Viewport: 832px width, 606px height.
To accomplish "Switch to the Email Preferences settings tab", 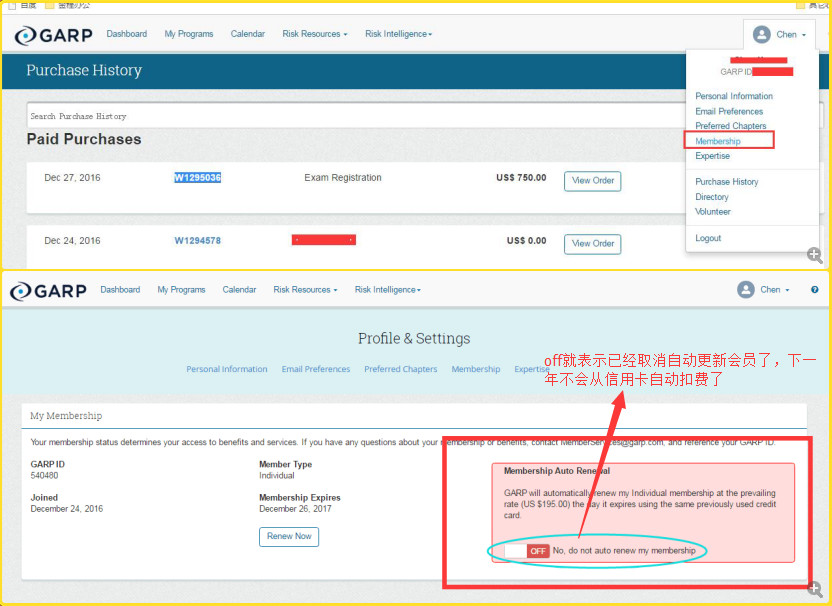I will click(x=316, y=369).
